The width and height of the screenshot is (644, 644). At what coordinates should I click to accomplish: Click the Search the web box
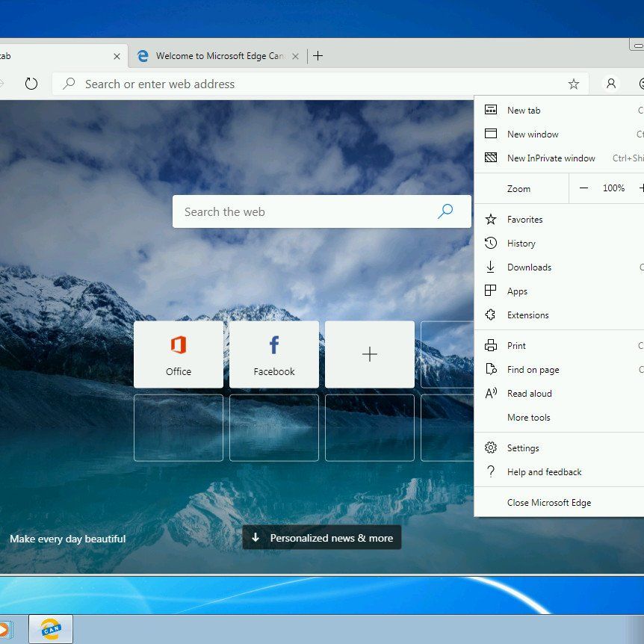click(x=321, y=211)
